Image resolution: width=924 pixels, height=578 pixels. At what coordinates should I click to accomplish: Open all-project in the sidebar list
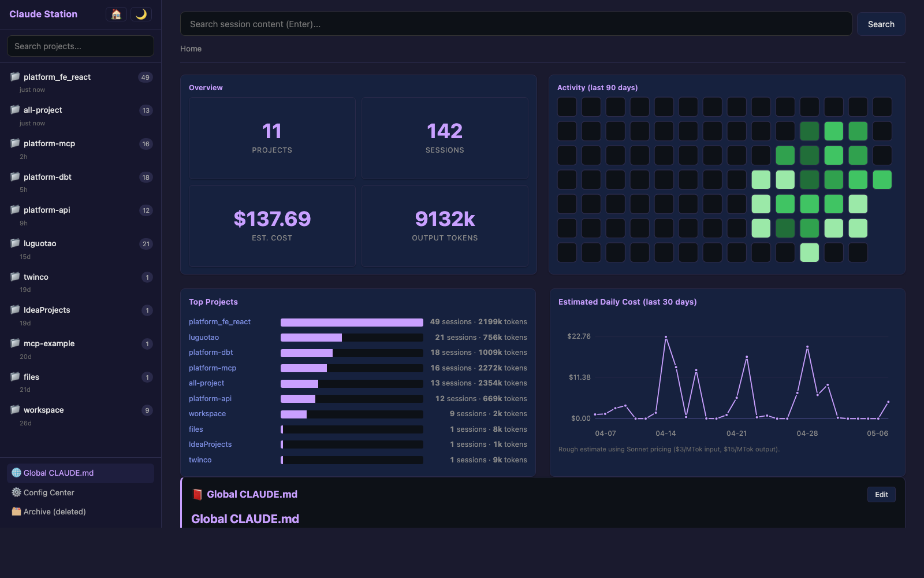(80, 116)
